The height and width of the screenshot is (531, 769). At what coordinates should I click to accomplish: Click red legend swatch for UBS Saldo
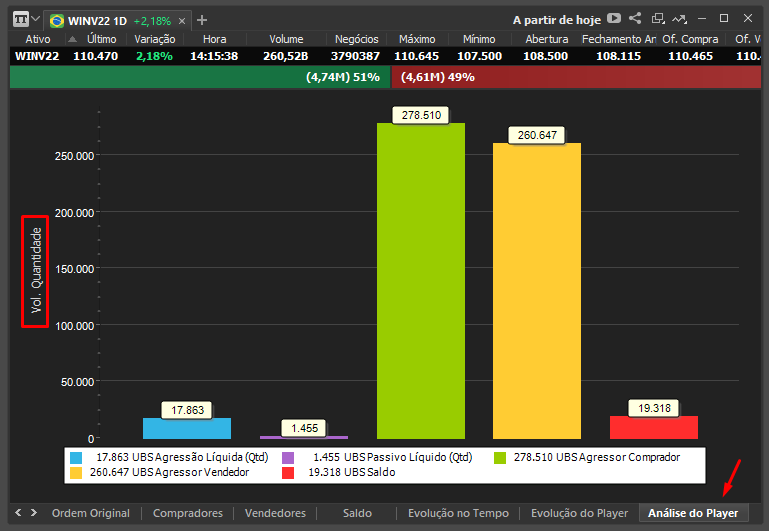click(x=288, y=473)
